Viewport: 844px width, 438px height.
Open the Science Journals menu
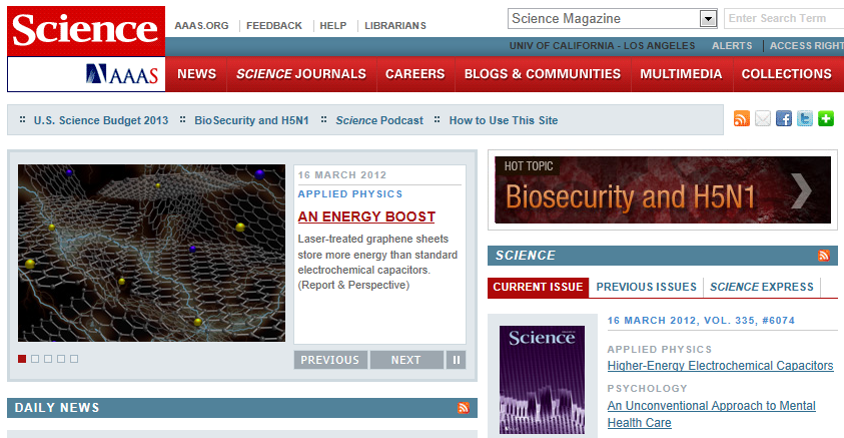(x=301, y=74)
